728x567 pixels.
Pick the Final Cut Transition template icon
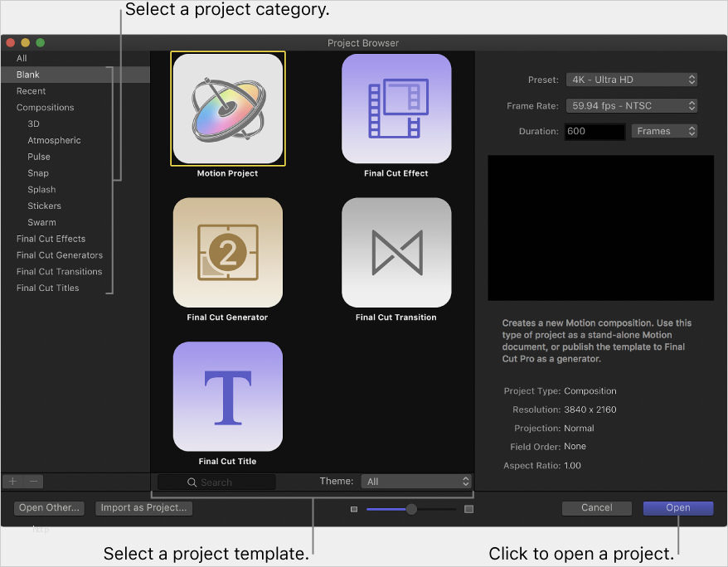coord(396,252)
